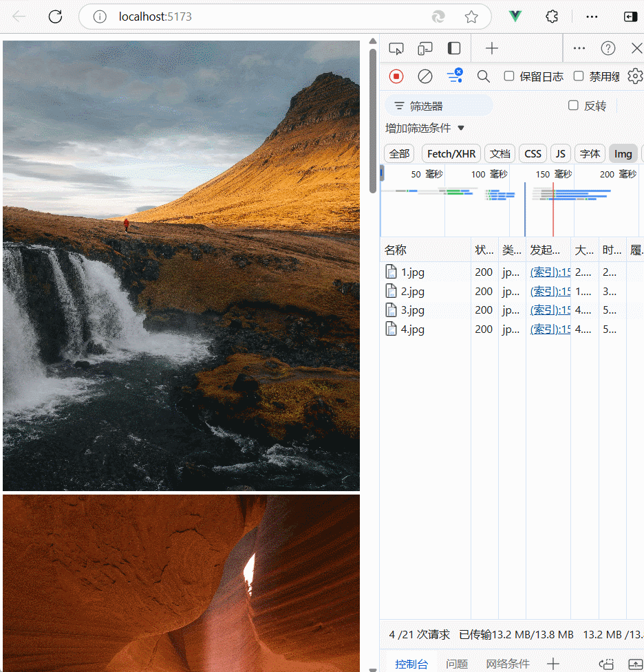Click the browser refresh icon
This screenshot has height=672, width=644.
coord(55,17)
